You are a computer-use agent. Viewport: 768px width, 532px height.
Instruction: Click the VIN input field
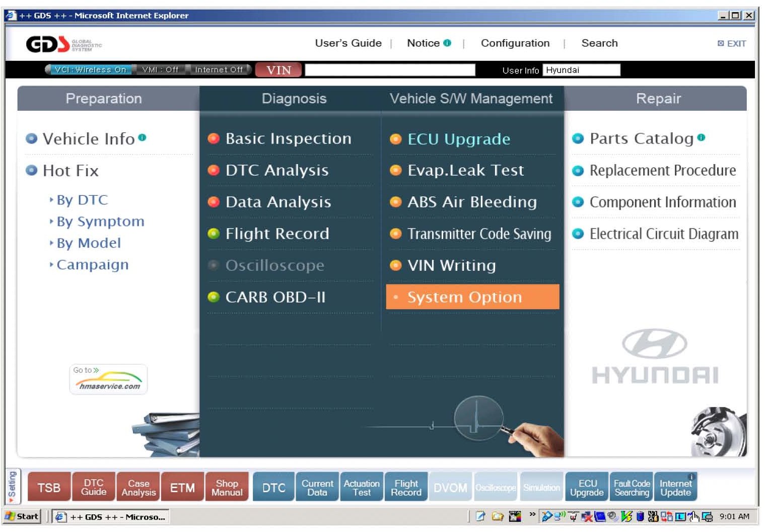point(390,70)
